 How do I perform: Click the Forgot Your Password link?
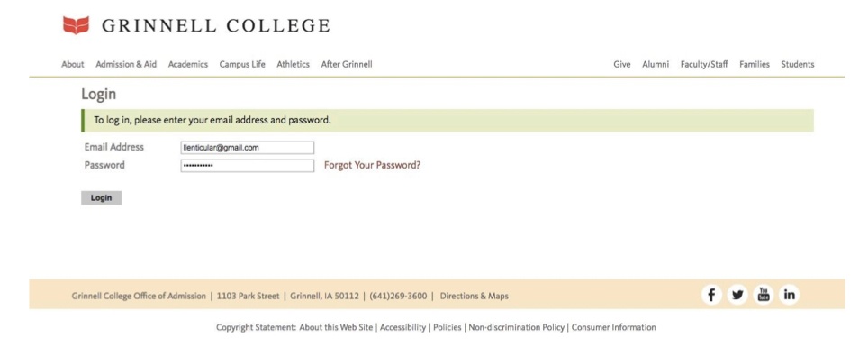[x=372, y=165]
